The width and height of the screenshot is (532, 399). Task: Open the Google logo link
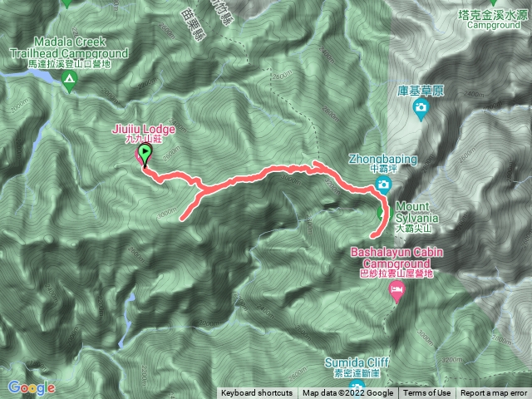pos(32,388)
